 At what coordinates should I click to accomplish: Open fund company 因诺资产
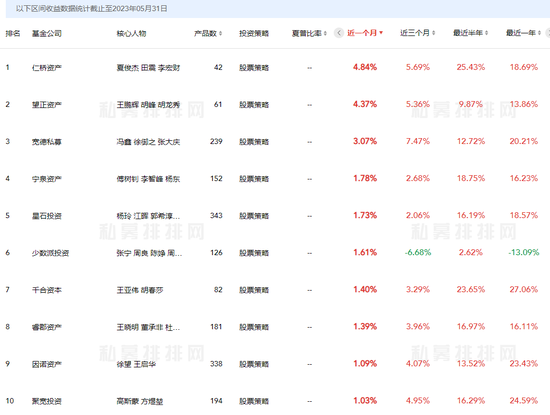47,364
